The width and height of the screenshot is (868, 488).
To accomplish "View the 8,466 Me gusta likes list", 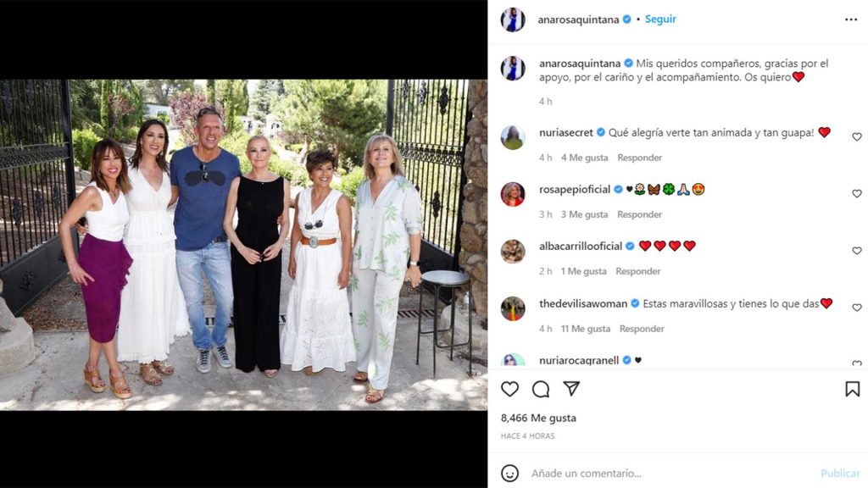I will click(538, 418).
